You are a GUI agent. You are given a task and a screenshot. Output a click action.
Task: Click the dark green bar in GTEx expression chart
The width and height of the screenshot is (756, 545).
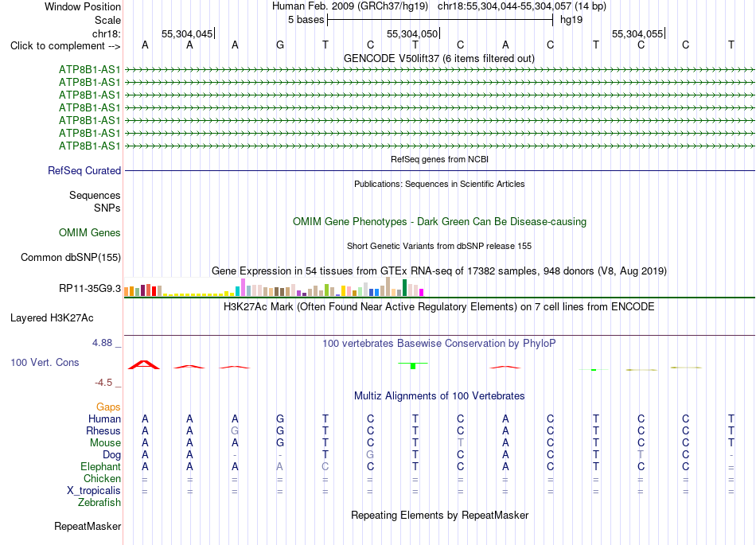point(404,288)
